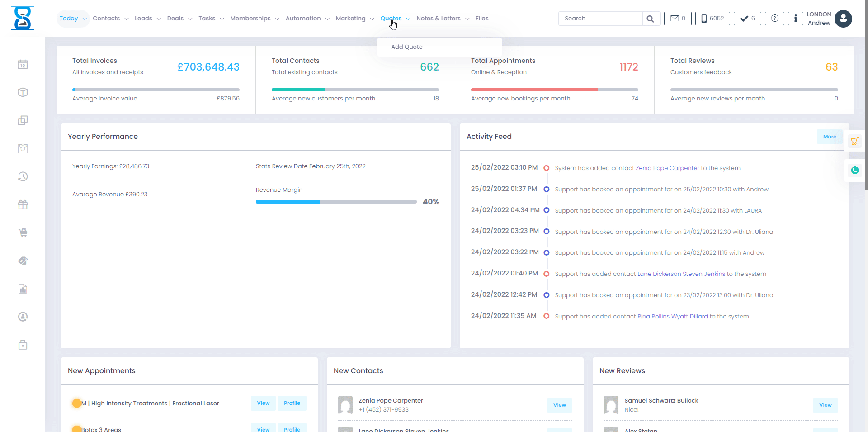Click the checkmark counter showing 6
Viewport: 868px width, 432px height.
click(747, 19)
